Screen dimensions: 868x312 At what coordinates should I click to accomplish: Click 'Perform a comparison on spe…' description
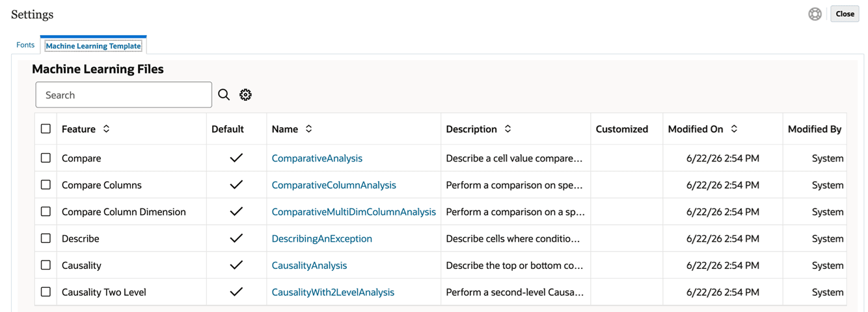[514, 185]
